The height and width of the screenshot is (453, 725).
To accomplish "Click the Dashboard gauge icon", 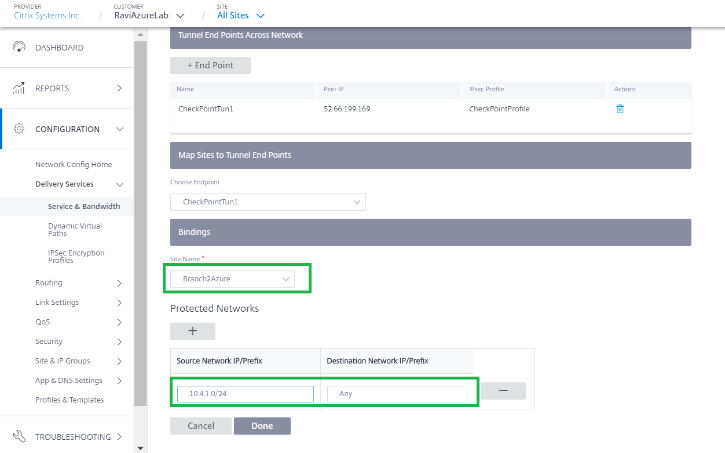I will [x=19, y=47].
